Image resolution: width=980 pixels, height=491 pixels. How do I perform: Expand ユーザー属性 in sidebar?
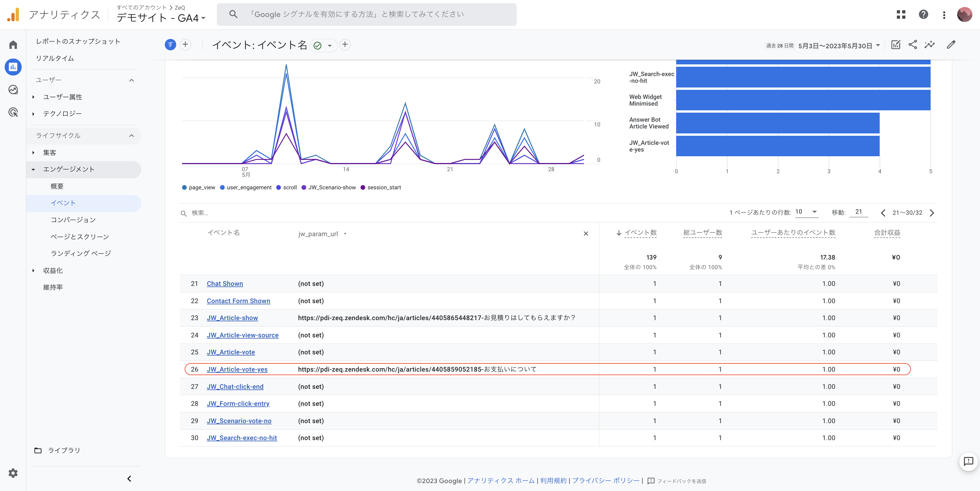33,97
